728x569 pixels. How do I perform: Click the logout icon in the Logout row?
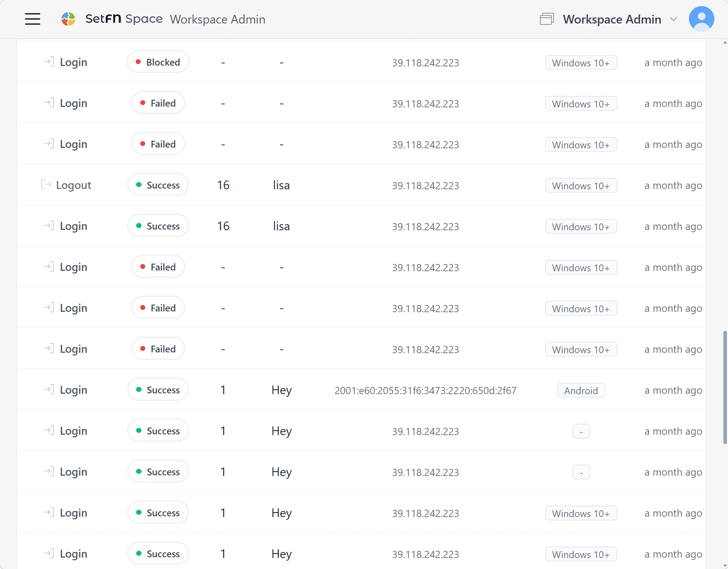point(46,185)
